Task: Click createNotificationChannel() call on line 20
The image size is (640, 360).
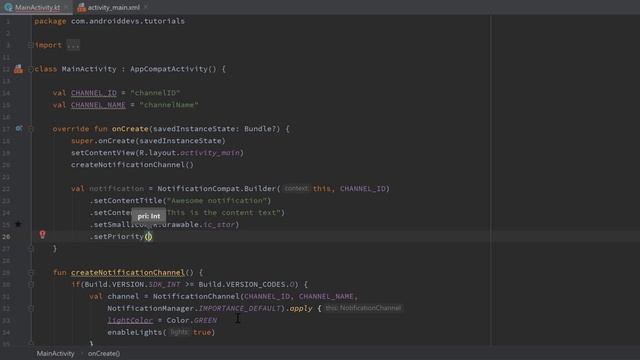Action: click(132, 164)
